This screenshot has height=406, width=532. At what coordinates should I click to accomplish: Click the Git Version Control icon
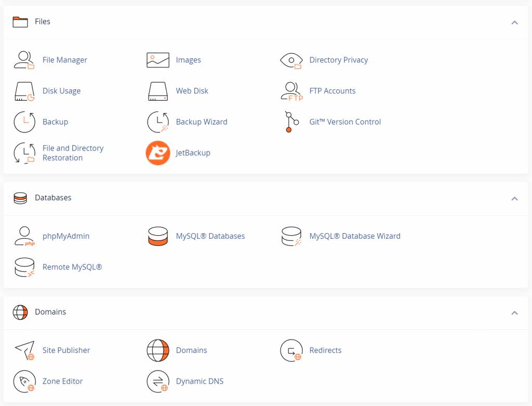click(x=291, y=122)
